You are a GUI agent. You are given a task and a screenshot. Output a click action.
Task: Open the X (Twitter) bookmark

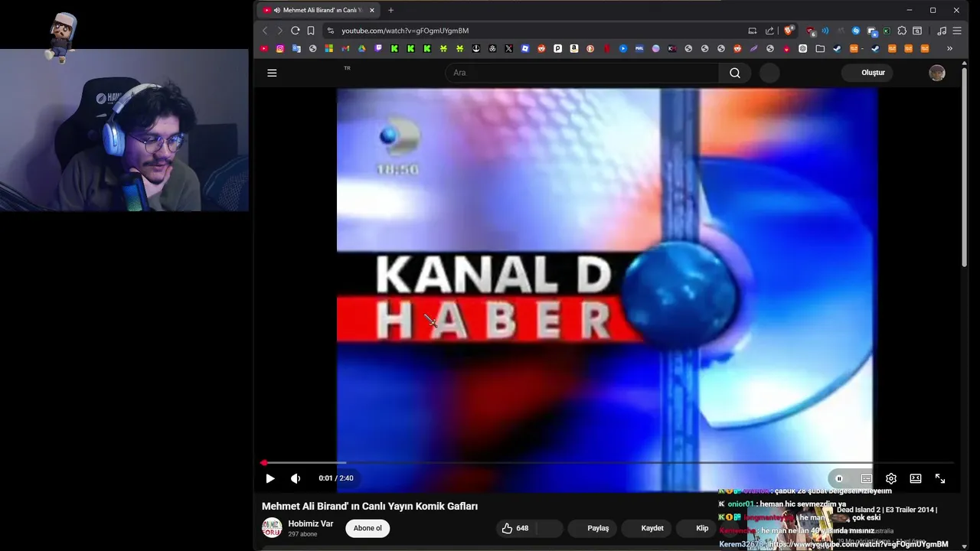click(x=508, y=48)
